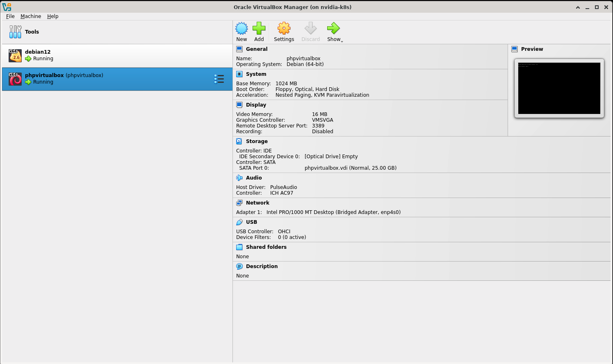This screenshot has height=364, width=613.
Task: Select the Tools entry in sidebar
Action: (x=117, y=32)
